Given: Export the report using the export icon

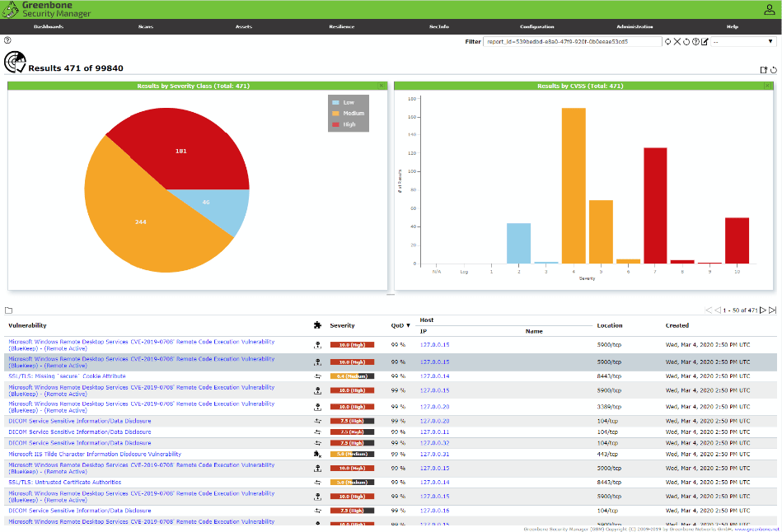Looking at the screenshot, I should (x=764, y=70).
